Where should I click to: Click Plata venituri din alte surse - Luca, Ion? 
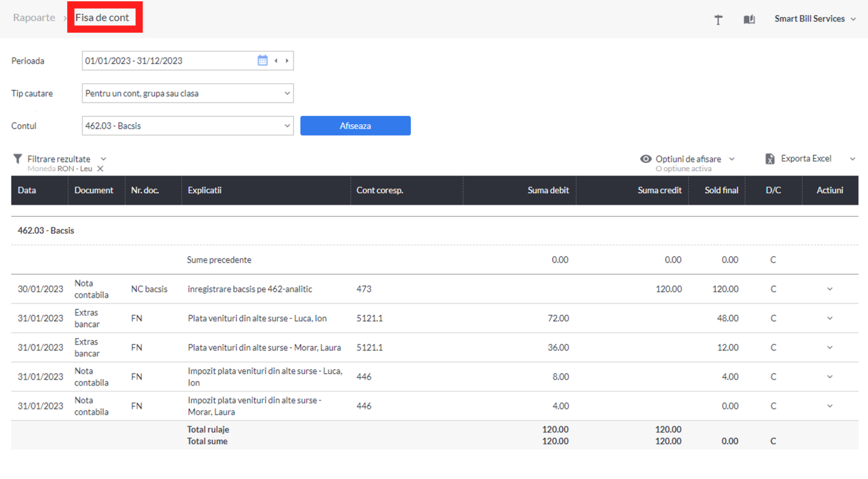coord(257,318)
